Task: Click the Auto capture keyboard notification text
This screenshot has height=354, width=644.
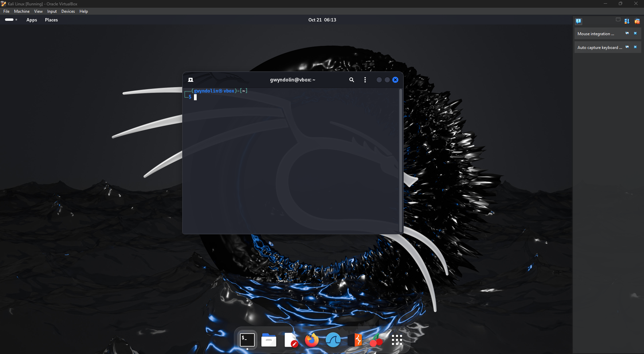Action: pyautogui.click(x=600, y=48)
